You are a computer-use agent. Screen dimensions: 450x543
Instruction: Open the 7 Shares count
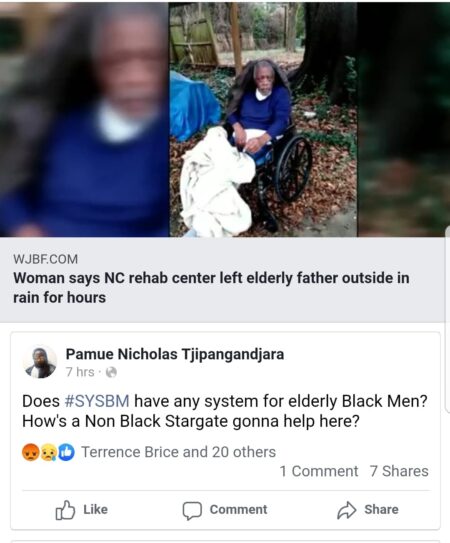tap(399, 471)
